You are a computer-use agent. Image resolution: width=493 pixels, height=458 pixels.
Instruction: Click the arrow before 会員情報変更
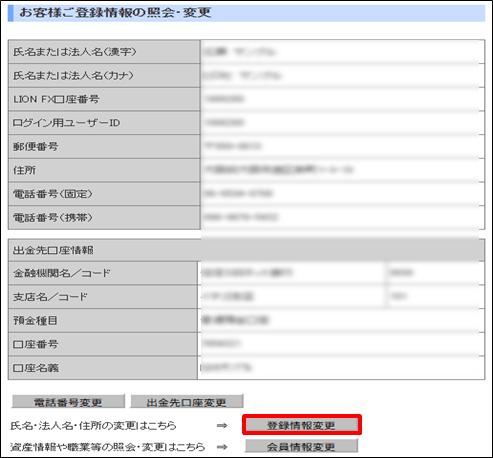[222, 447]
